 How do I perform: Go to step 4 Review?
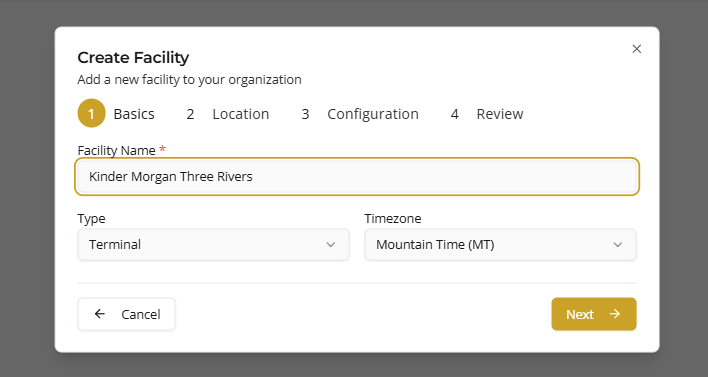pyautogui.click(x=487, y=114)
